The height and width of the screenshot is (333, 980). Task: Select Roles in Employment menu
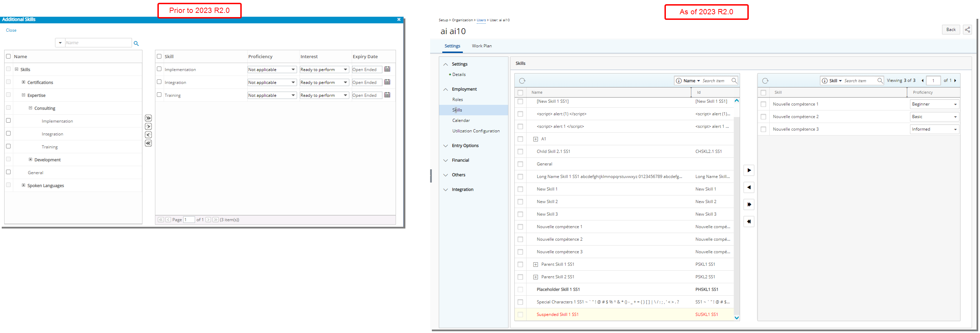click(x=458, y=100)
